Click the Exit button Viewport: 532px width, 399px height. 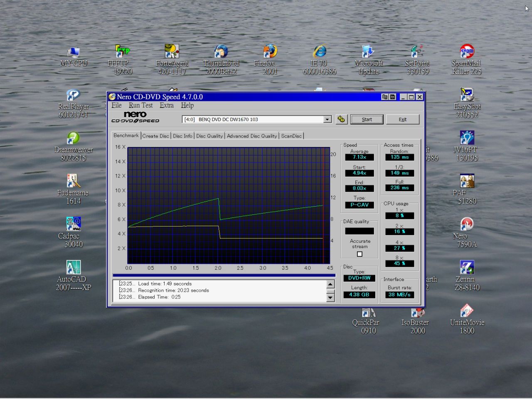click(403, 119)
